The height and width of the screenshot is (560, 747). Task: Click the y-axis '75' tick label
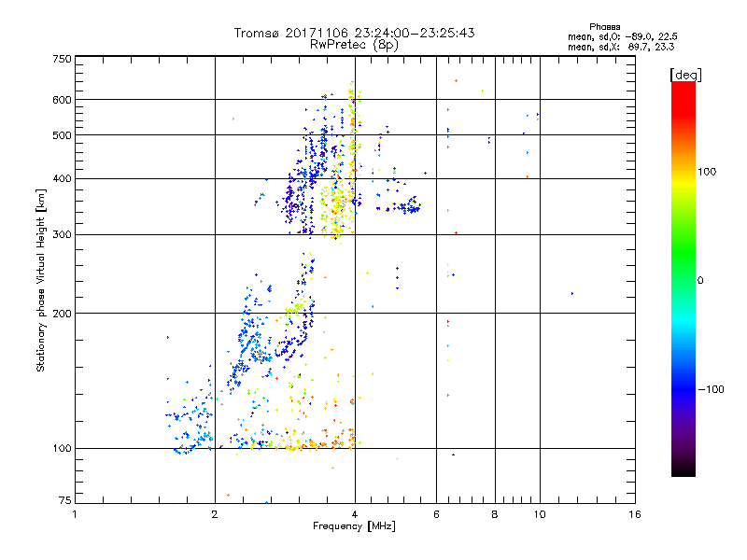pos(65,500)
